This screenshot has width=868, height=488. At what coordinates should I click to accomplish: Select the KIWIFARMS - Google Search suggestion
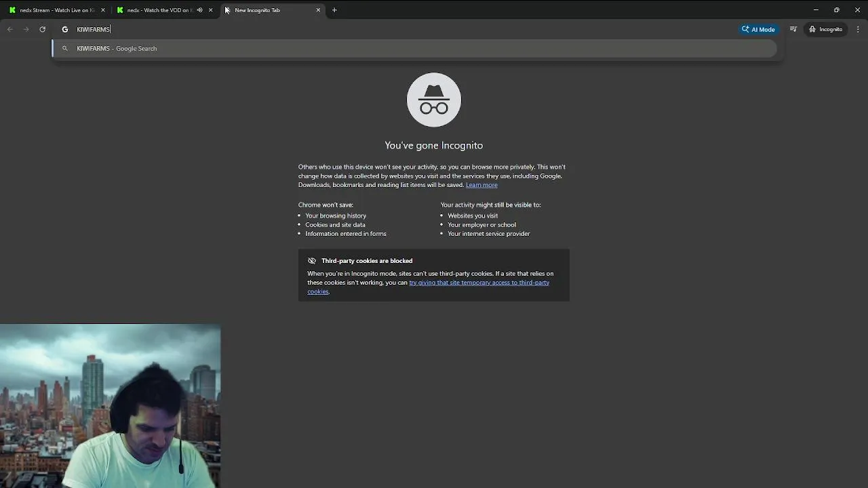415,48
